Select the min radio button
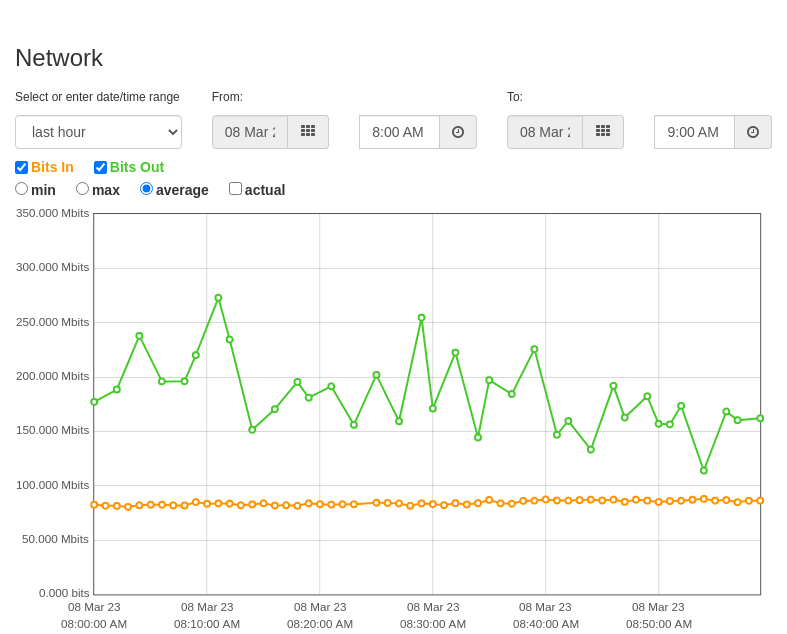Image resolution: width=787 pixels, height=634 pixels. [x=22, y=189]
